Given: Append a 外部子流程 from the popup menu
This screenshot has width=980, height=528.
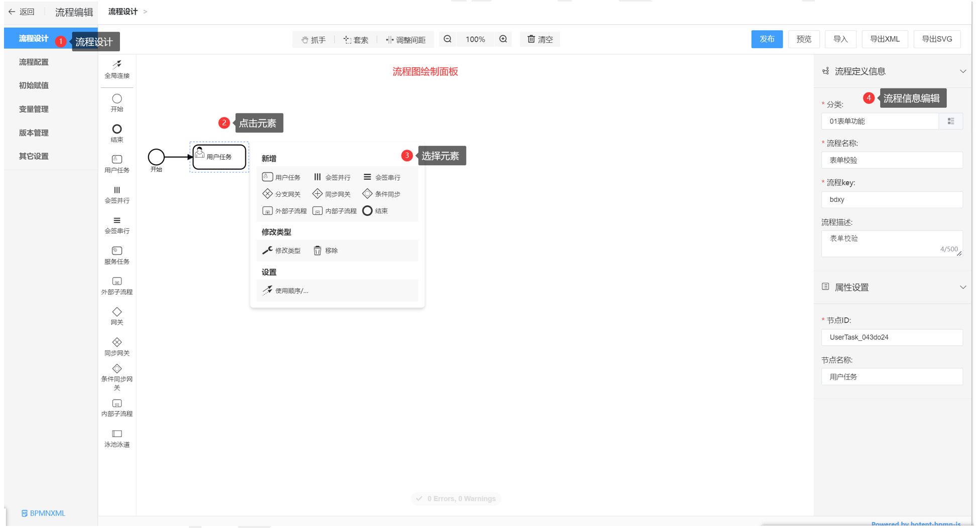Looking at the screenshot, I should (x=284, y=211).
